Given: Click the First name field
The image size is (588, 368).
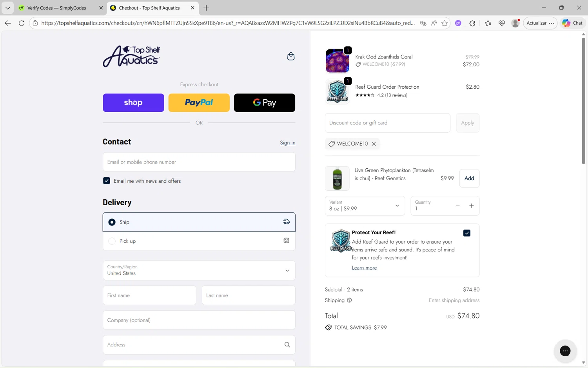Looking at the screenshot, I should 149,295.
